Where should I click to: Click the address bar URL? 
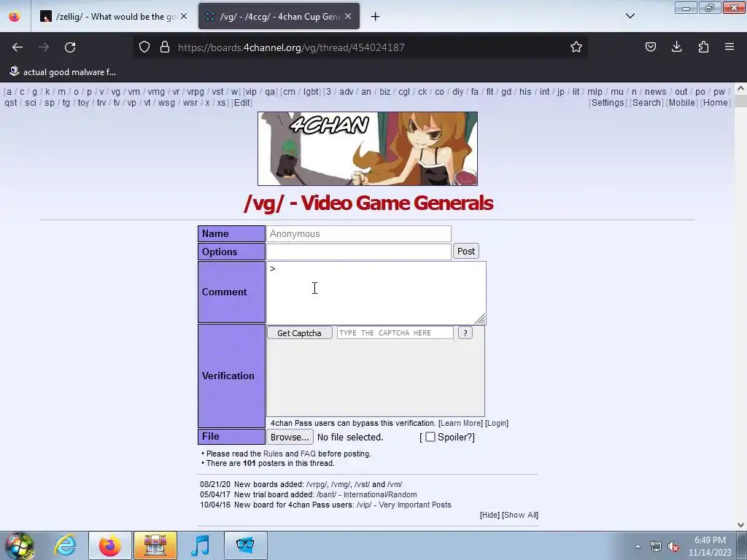click(291, 47)
